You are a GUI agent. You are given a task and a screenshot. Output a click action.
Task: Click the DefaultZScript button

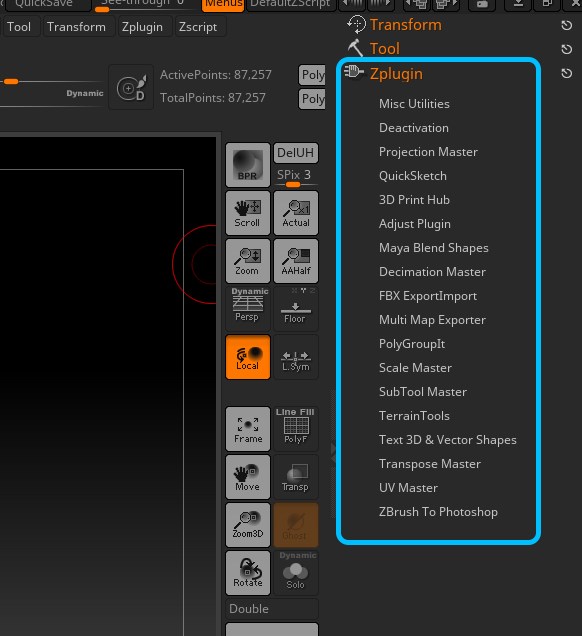point(290,5)
